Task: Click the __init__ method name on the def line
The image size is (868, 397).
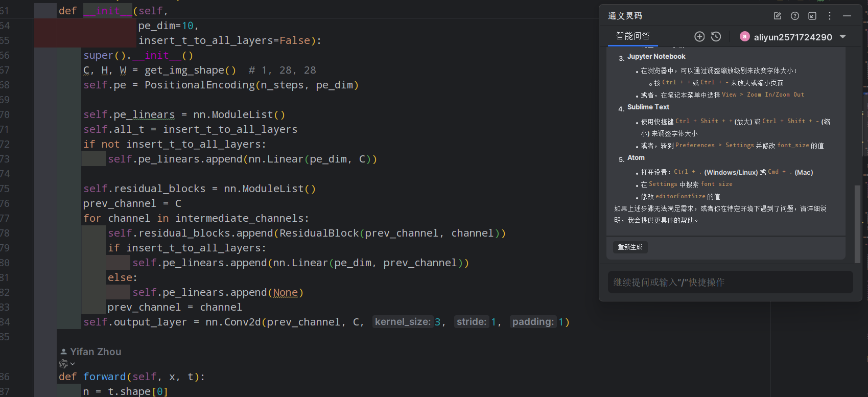Action: [x=108, y=11]
